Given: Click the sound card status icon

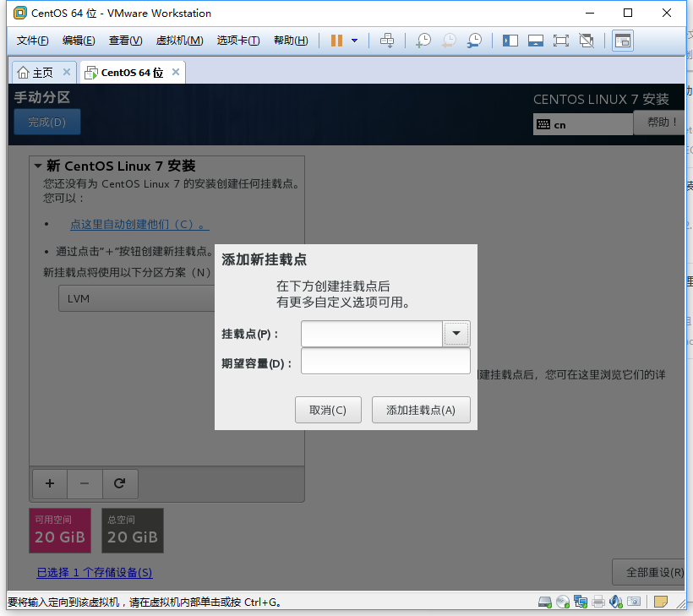Looking at the screenshot, I should [615, 602].
